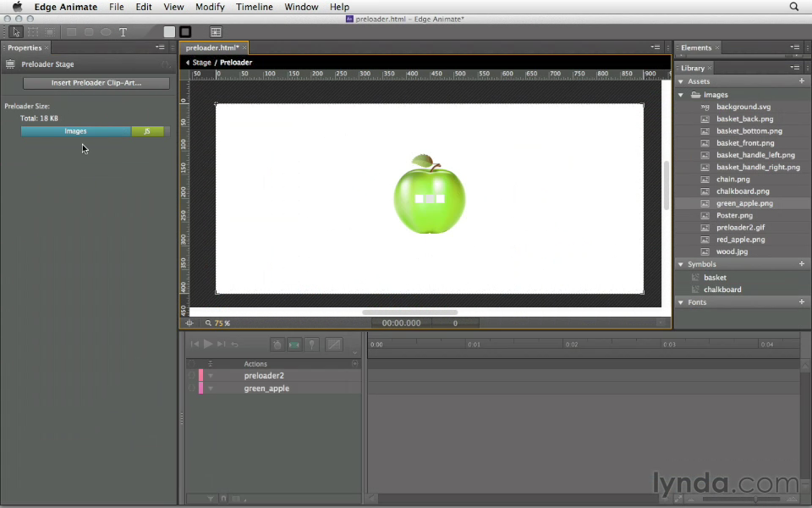This screenshot has height=508, width=812.
Task: Select the Transform tool
Action: tap(33, 32)
